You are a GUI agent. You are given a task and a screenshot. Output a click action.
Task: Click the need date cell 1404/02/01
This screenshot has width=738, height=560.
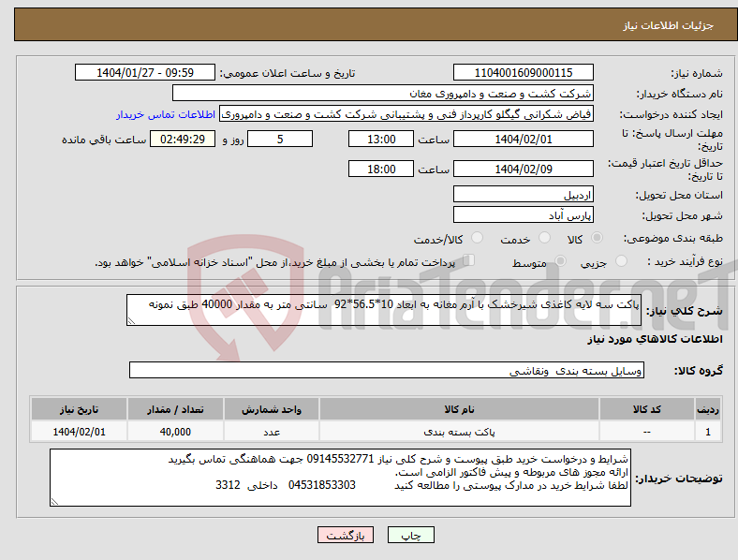point(79,432)
